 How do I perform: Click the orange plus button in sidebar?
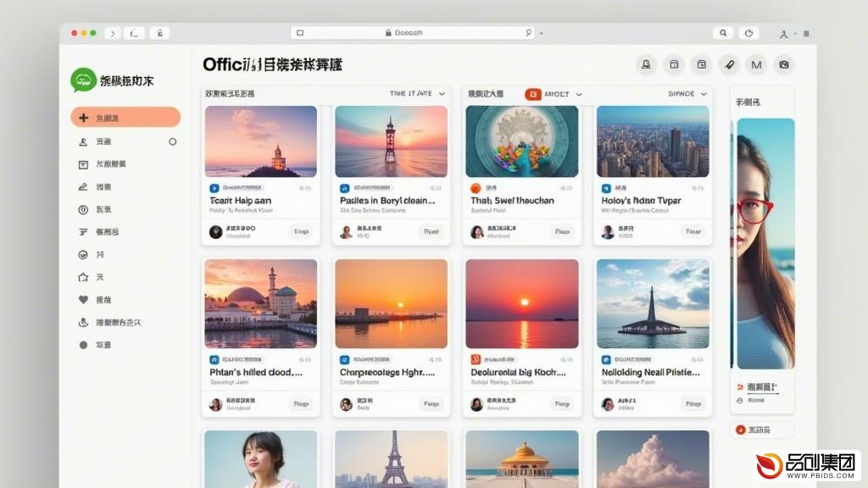125,117
